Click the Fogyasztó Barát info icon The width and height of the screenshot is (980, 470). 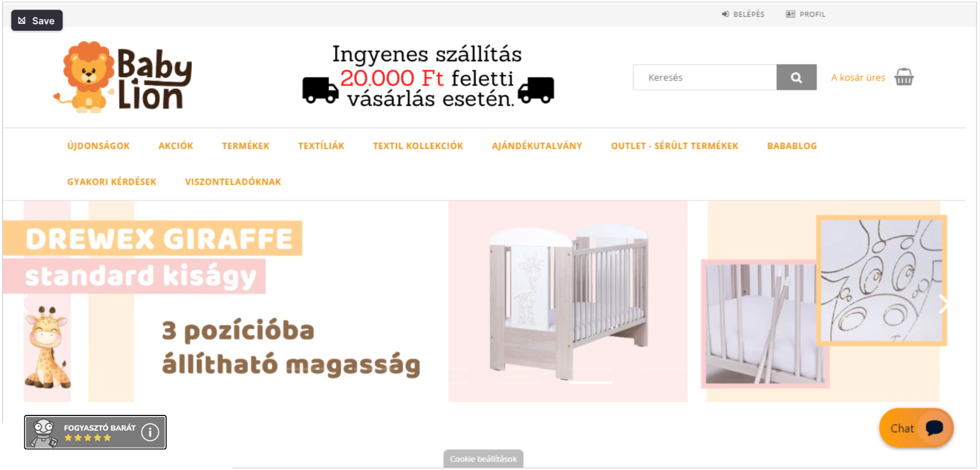[150, 432]
